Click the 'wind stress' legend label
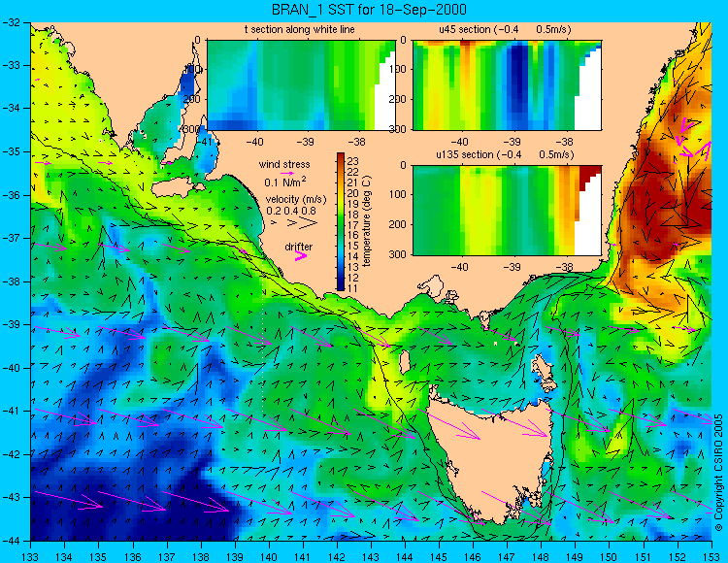This screenshot has width=728, height=563. click(x=284, y=164)
